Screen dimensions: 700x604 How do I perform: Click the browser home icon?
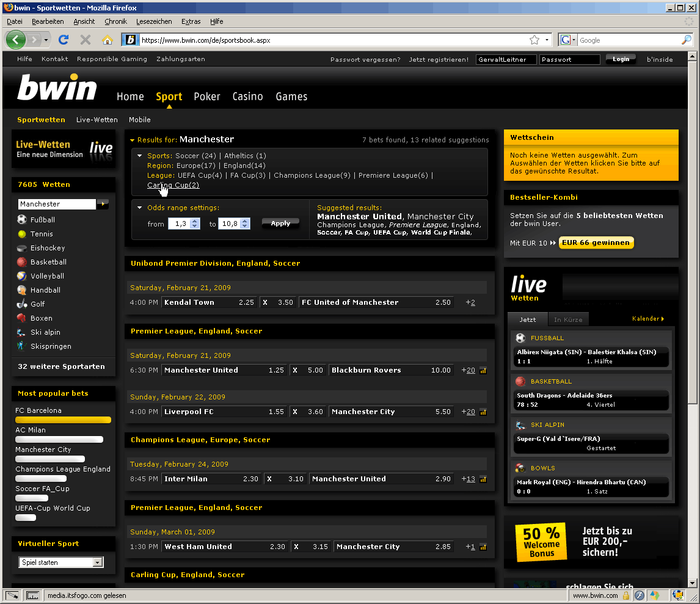[107, 40]
